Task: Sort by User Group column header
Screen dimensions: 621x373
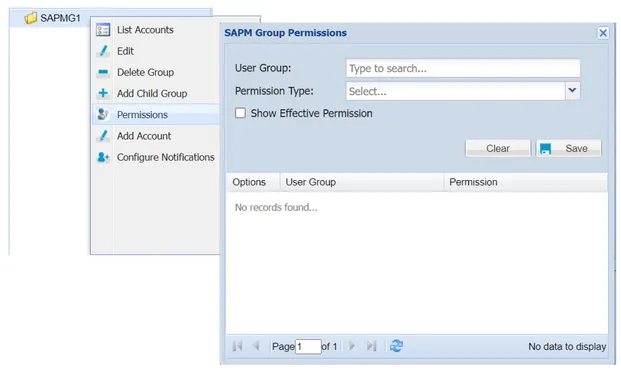Action: coord(362,182)
